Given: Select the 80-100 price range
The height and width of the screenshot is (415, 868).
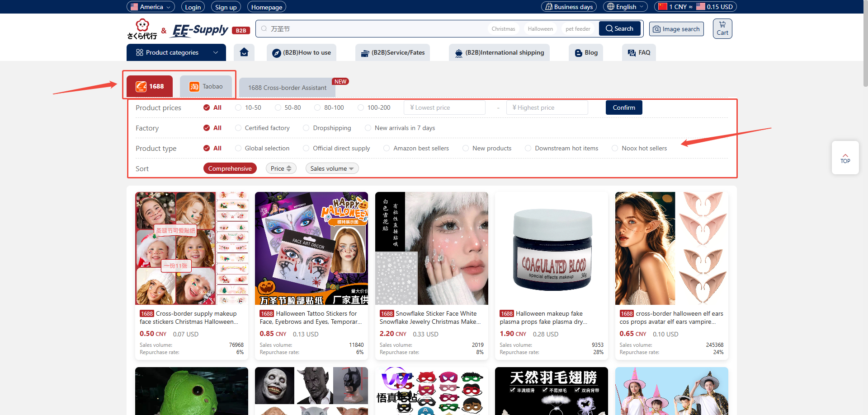Looking at the screenshot, I should 329,107.
